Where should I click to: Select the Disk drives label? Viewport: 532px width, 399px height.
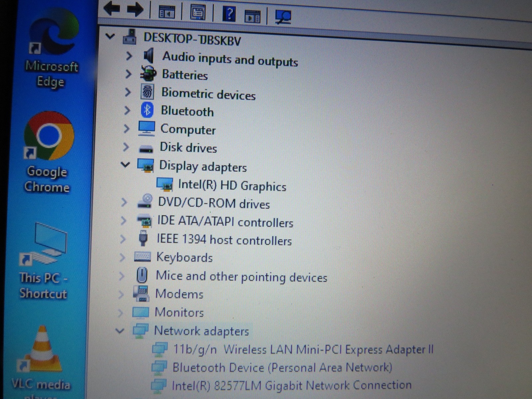(x=188, y=147)
